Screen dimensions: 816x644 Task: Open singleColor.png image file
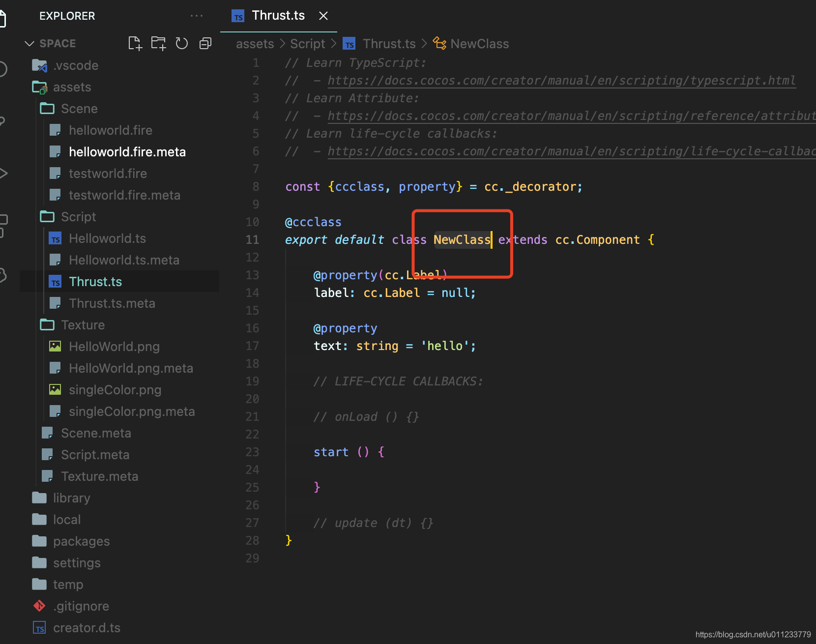115,390
